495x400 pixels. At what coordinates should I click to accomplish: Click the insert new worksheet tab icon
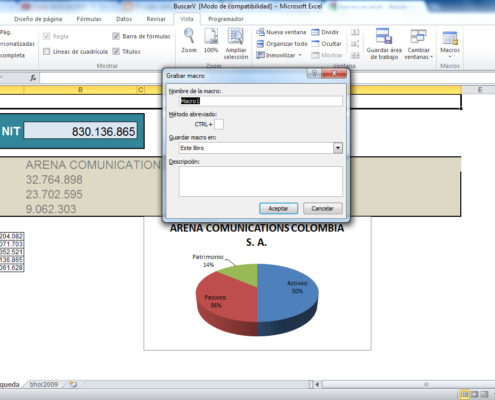click(x=73, y=384)
